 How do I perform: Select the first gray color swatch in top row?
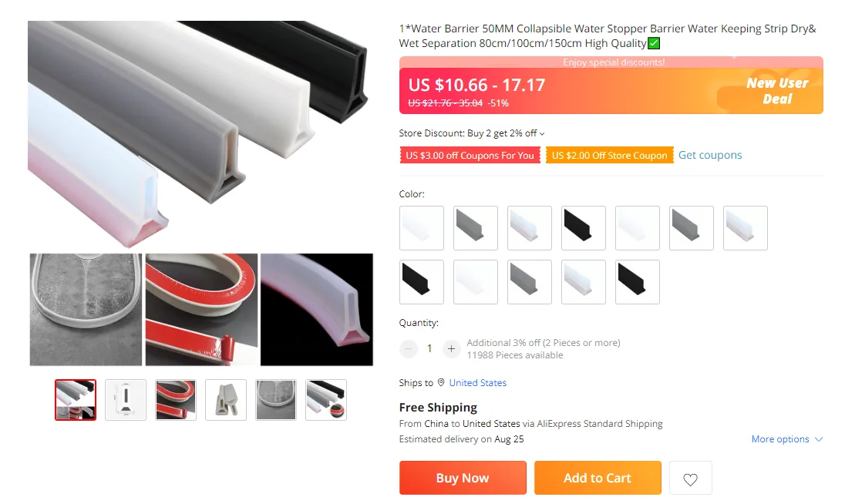(x=475, y=228)
